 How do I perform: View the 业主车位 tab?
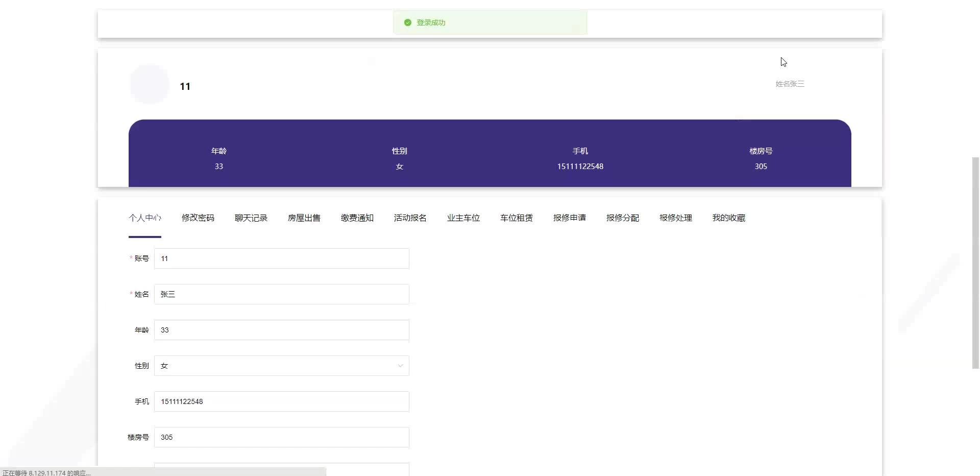[463, 218]
